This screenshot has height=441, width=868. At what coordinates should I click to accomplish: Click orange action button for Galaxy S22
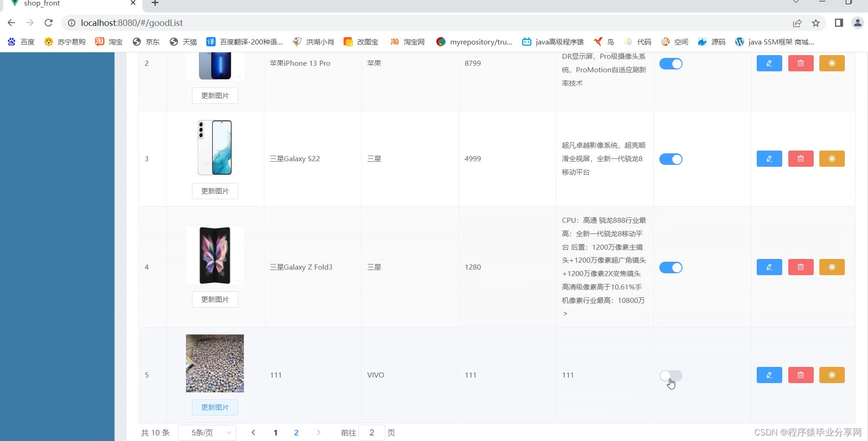[832, 159]
